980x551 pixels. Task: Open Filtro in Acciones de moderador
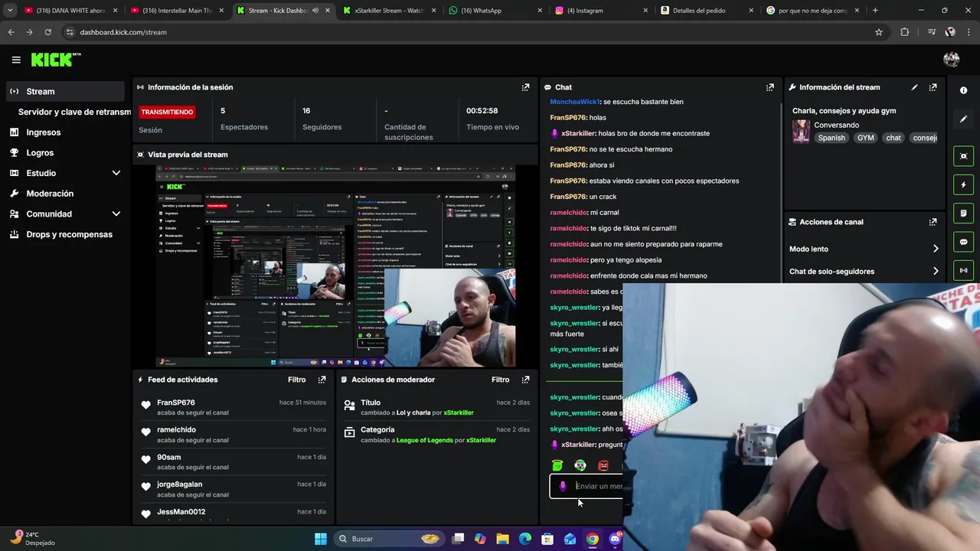(500, 380)
